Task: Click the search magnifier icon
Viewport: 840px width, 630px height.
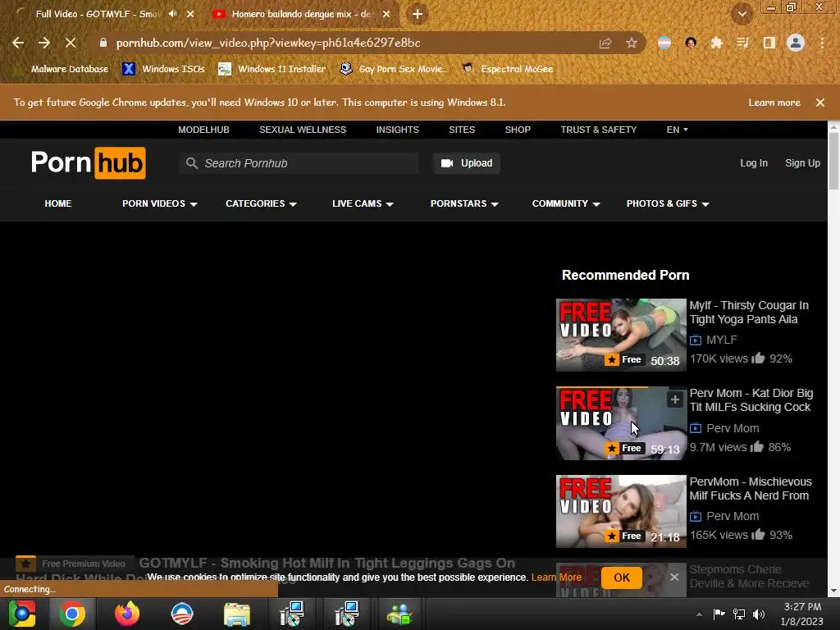Action: (x=191, y=163)
